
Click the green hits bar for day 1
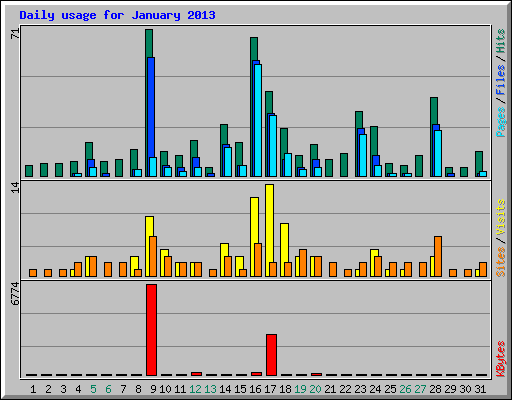[x=29, y=171]
